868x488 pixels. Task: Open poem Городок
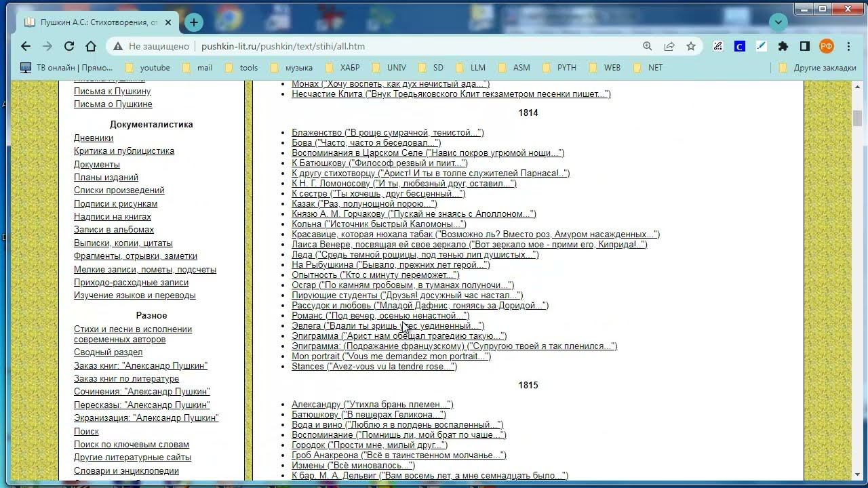tap(370, 445)
